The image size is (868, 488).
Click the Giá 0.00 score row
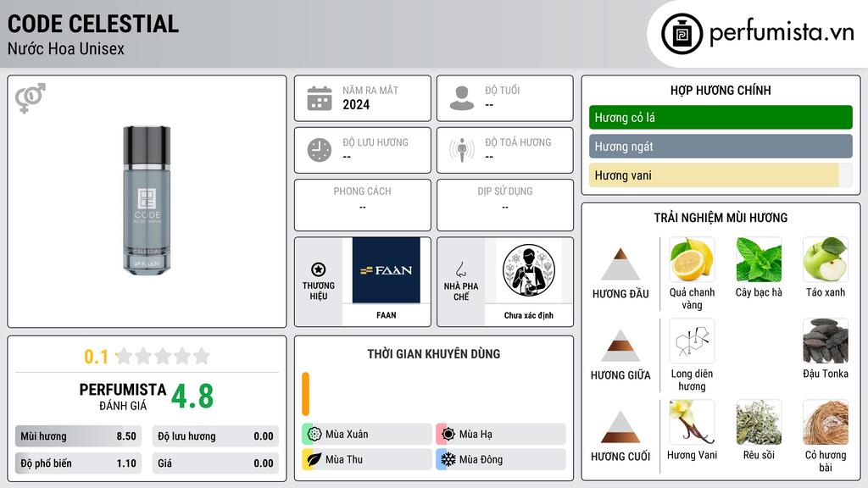click(215, 463)
